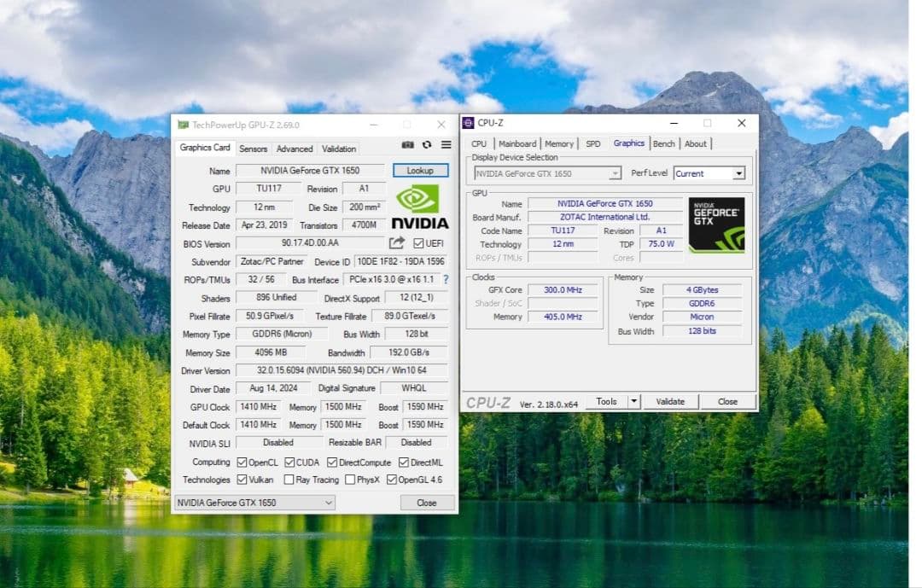The height and width of the screenshot is (588, 922).
Task: Open the Memory tab in CPU-Z
Action: [558, 143]
